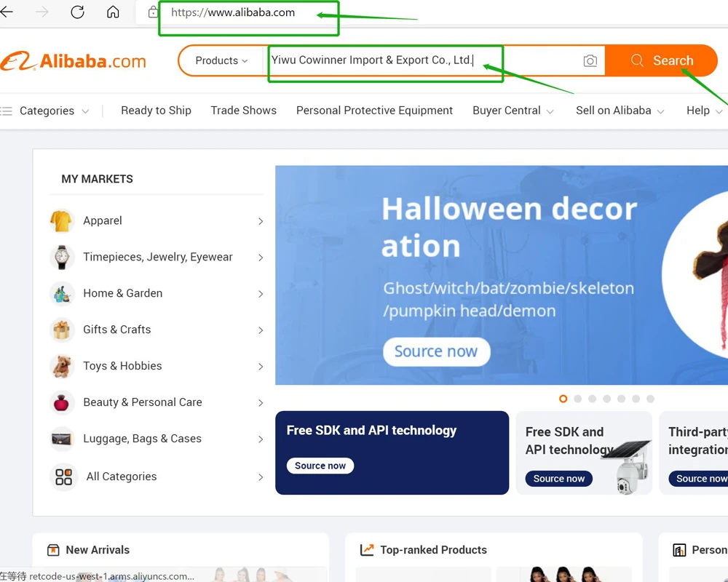Open the Alibaba.com logo homepage

tap(74, 61)
